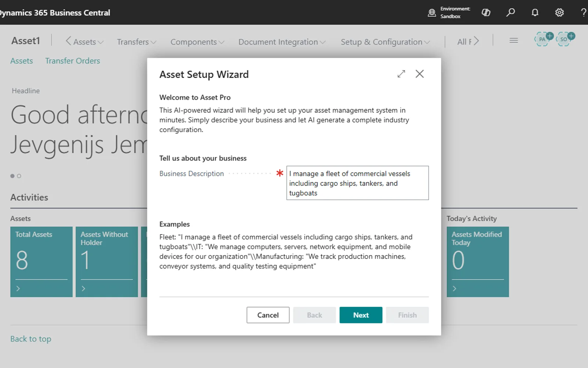Open the hamburger menu icon in navigation
This screenshot has width=588, height=368.
click(514, 40)
